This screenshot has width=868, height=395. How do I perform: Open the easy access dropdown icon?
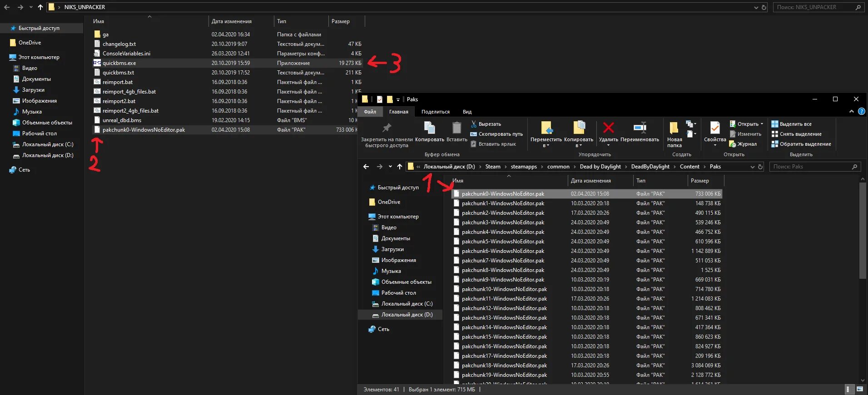(691, 134)
